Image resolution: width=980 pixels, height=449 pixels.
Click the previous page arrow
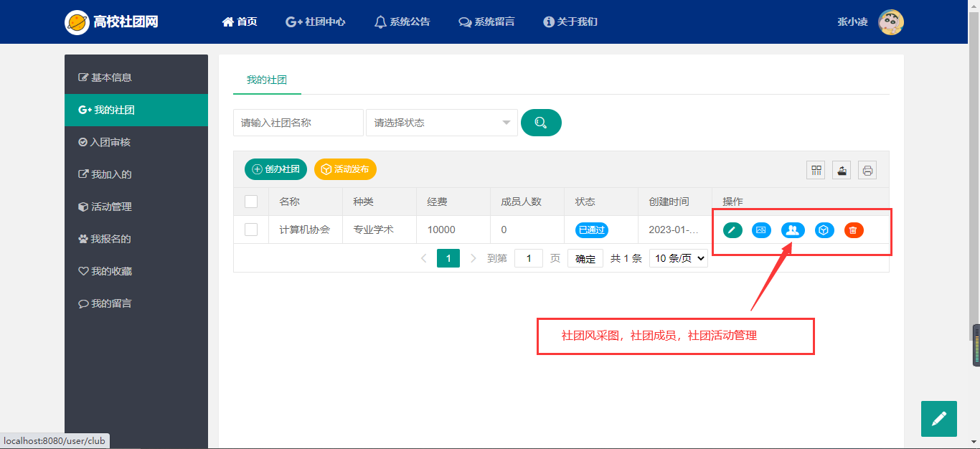coord(424,258)
